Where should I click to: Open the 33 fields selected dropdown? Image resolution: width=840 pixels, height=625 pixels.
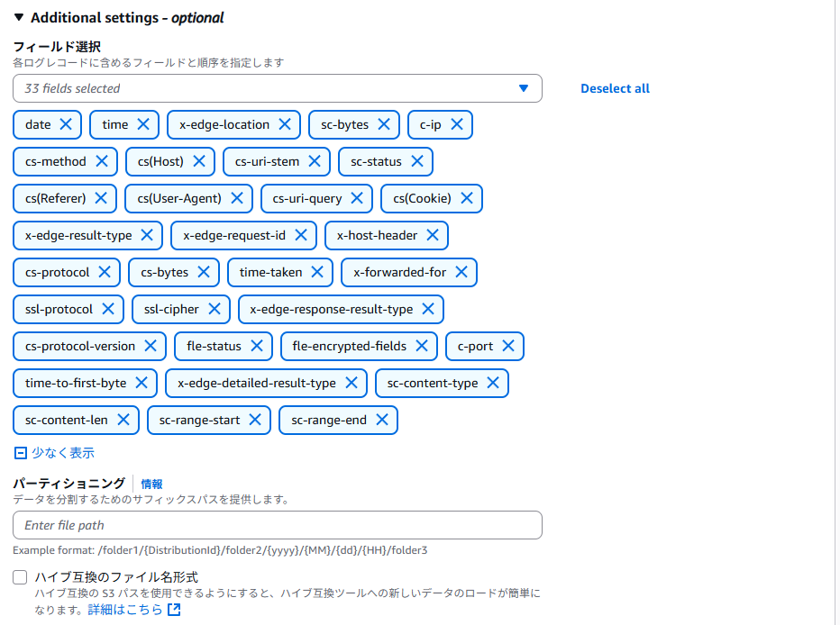[278, 88]
